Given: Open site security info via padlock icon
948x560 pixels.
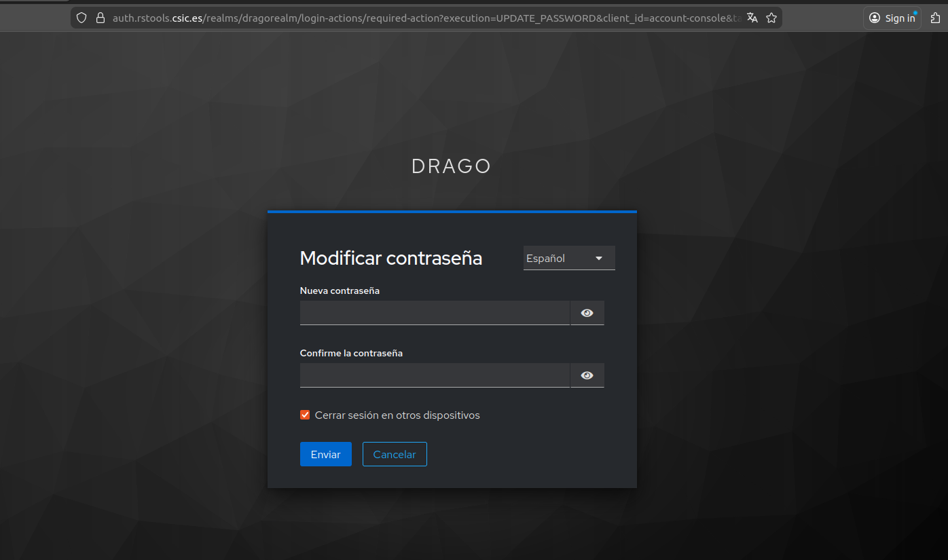Looking at the screenshot, I should tap(101, 18).
